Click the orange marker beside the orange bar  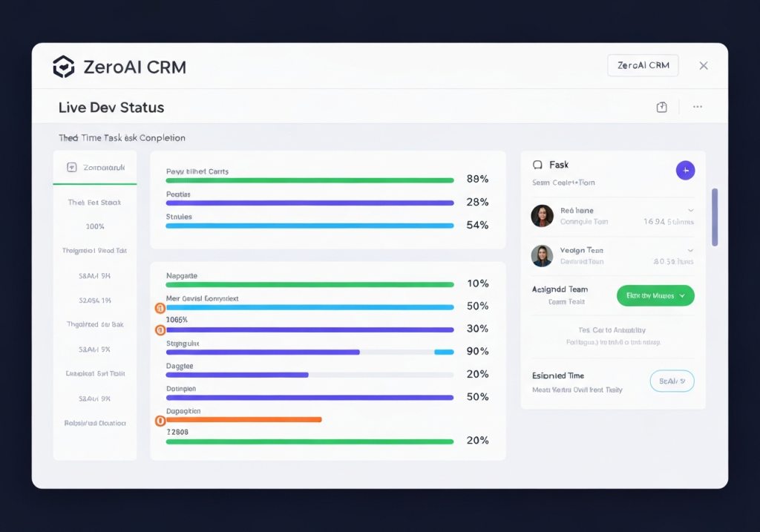(x=159, y=421)
